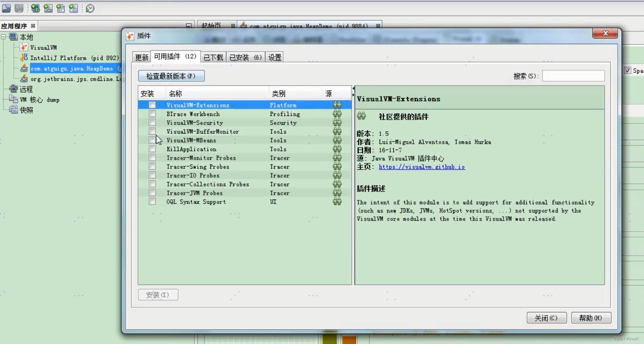
Task: Switch to the 可用插件 (12) tab
Action: (175, 57)
